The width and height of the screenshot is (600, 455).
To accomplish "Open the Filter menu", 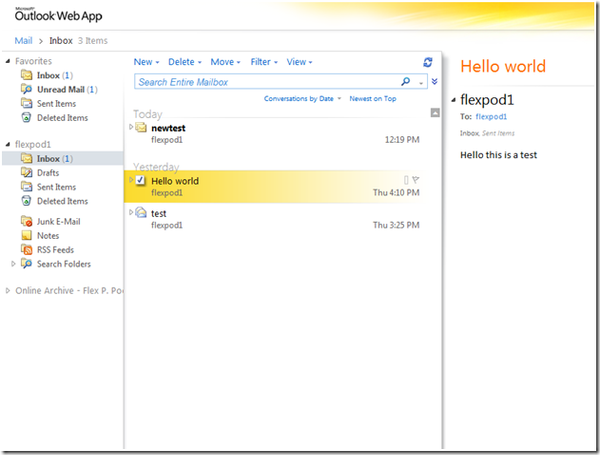I will click(263, 62).
